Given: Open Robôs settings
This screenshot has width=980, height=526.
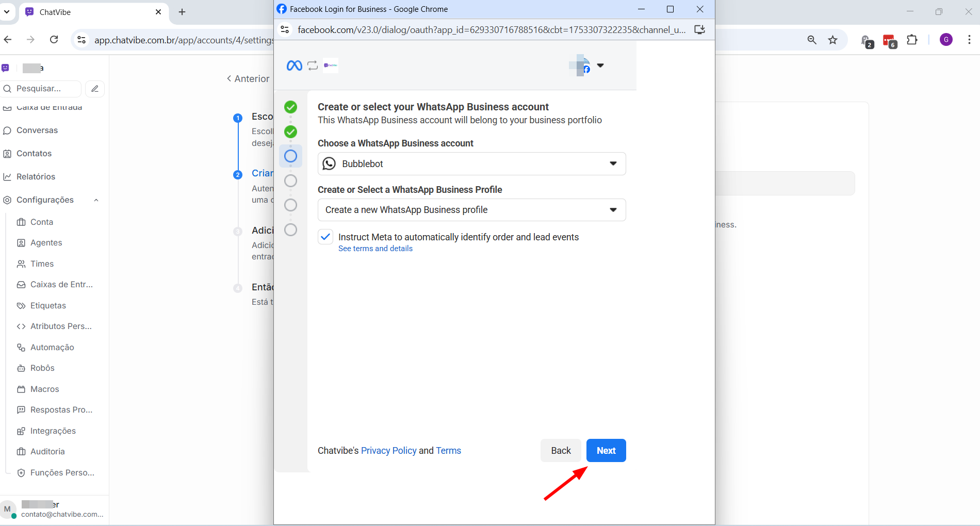Looking at the screenshot, I should pos(42,368).
